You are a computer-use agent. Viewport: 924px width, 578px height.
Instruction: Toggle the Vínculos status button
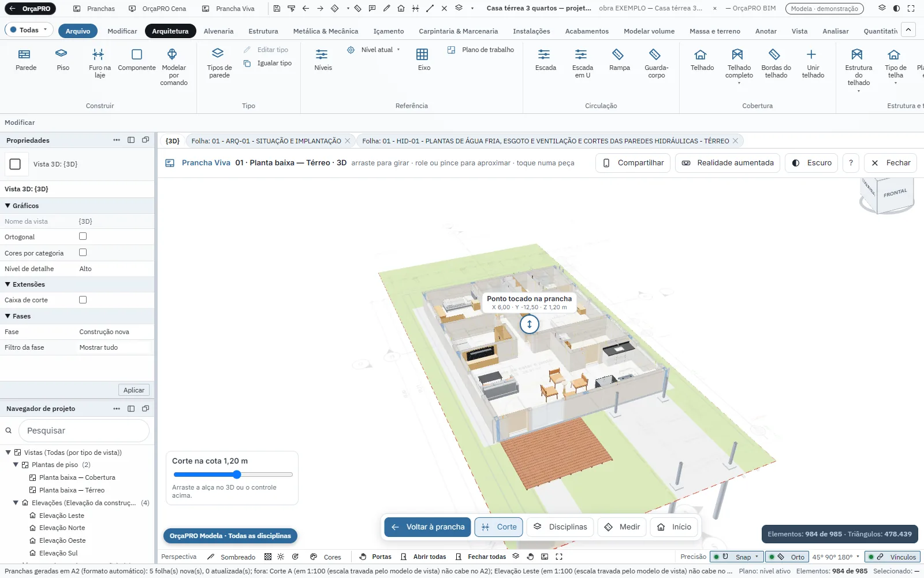[892, 557]
